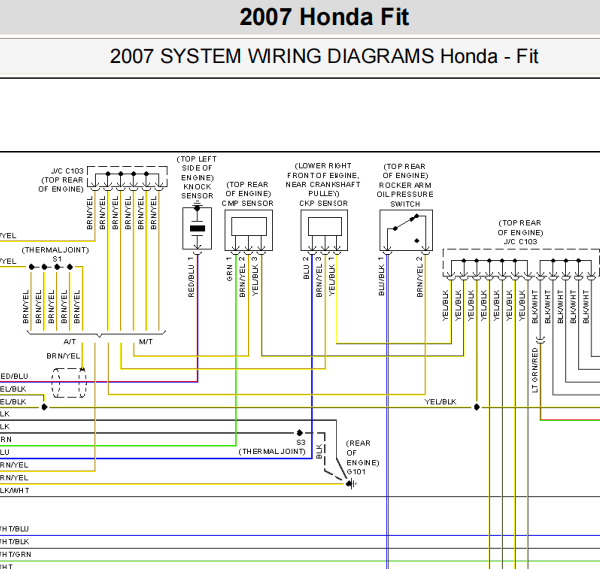Click the 'A/T' label

pos(70,342)
